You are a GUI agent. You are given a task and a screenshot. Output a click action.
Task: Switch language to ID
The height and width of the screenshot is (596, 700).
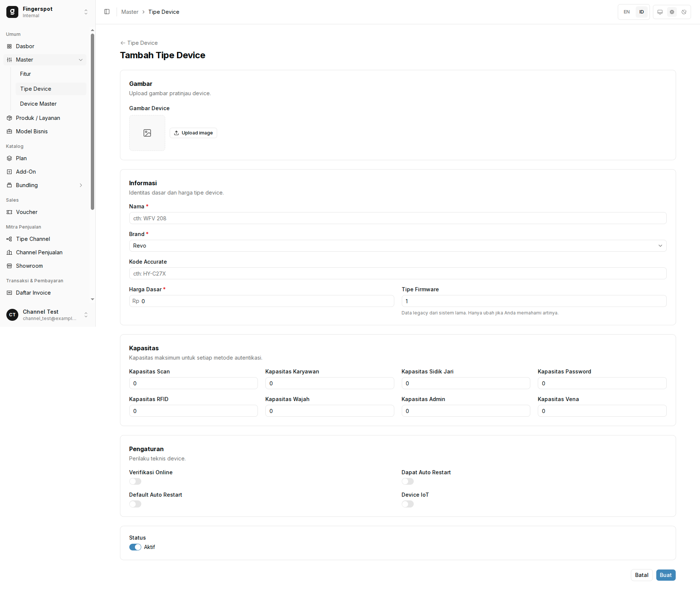tap(641, 12)
